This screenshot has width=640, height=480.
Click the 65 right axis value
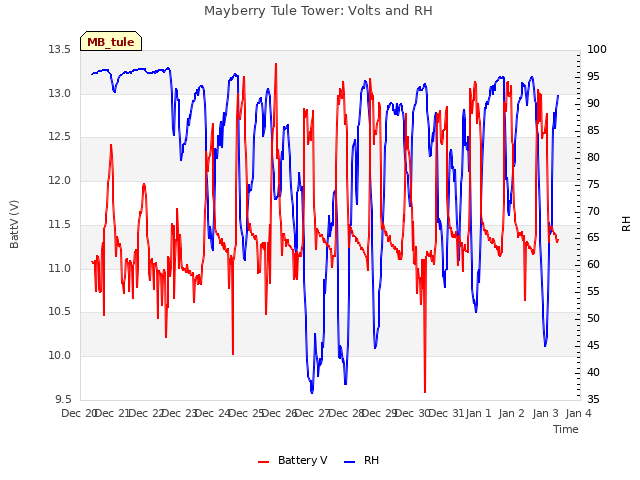593,238
